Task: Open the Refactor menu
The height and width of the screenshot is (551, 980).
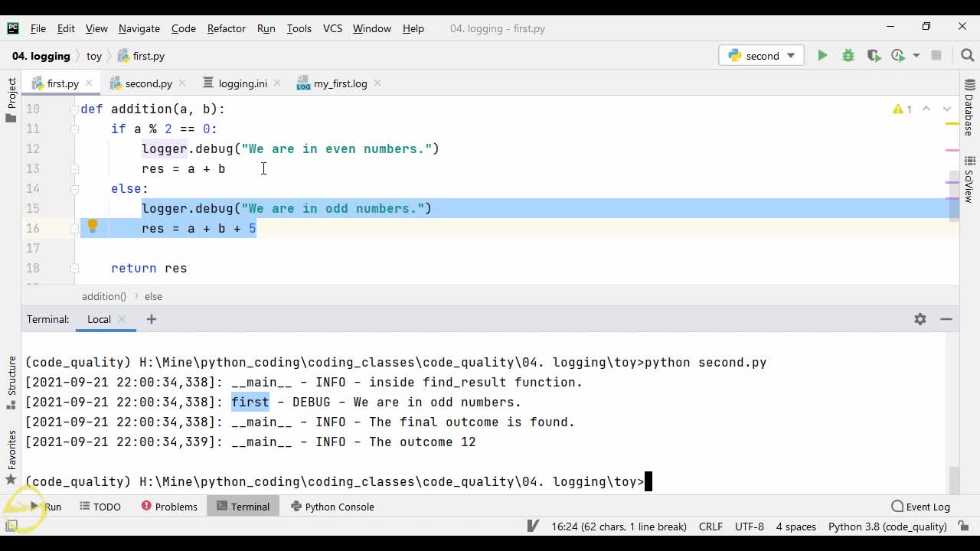Action: 226,28
